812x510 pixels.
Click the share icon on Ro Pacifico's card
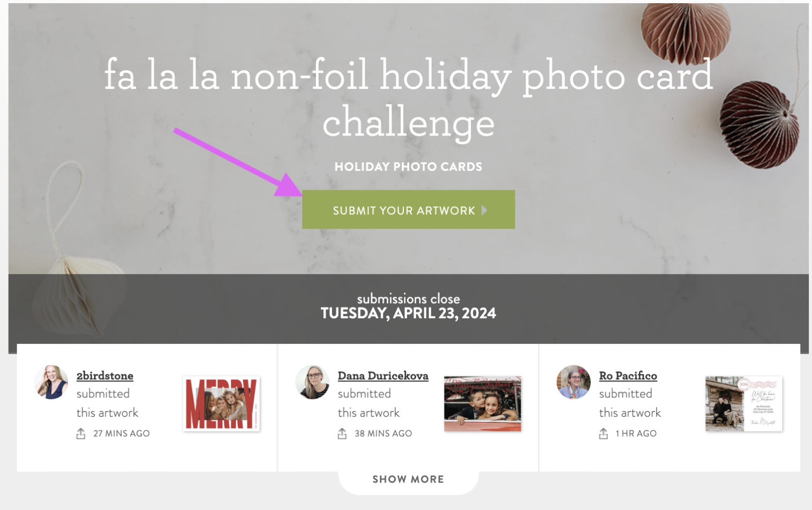[603, 433]
